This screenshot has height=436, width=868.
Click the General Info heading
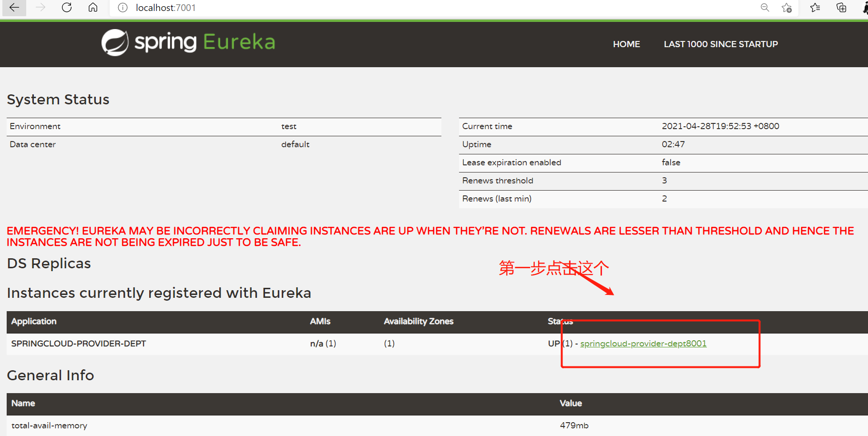(51, 375)
